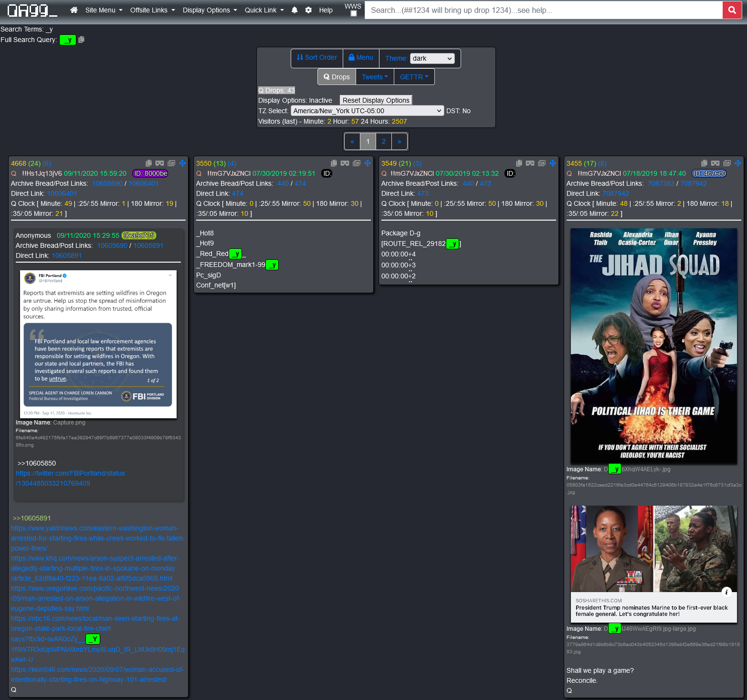Expand the Display Options dropdown
The height and width of the screenshot is (700, 747).
pyautogui.click(x=210, y=10)
